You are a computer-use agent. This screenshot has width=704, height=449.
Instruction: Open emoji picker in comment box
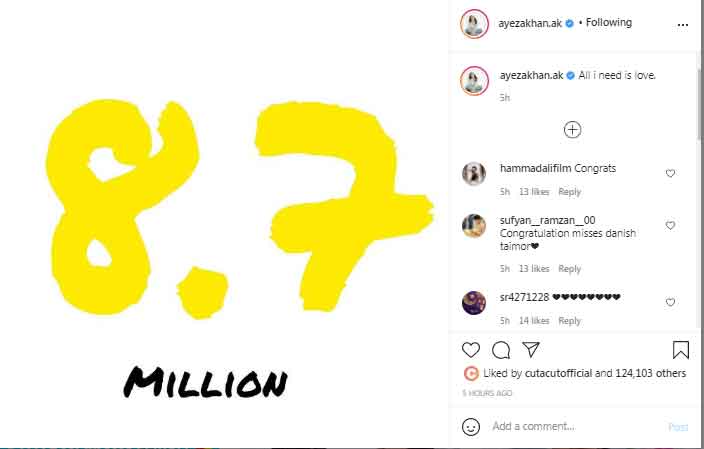tap(471, 426)
